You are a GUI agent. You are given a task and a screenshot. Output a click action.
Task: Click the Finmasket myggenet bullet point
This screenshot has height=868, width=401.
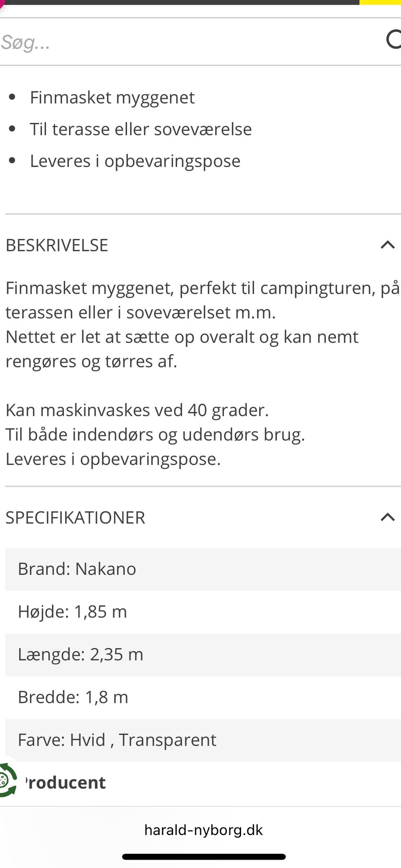pos(112,98)
